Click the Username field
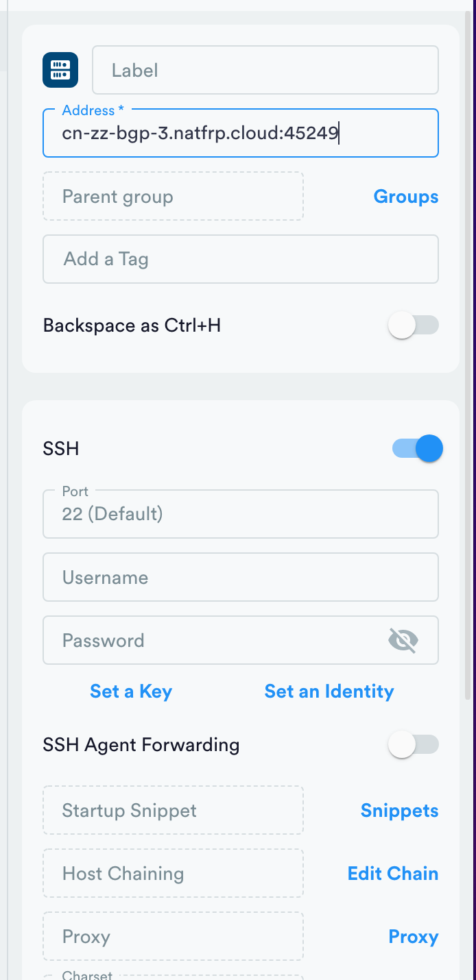This screenshot has width=476, height=980. point(240,577)
